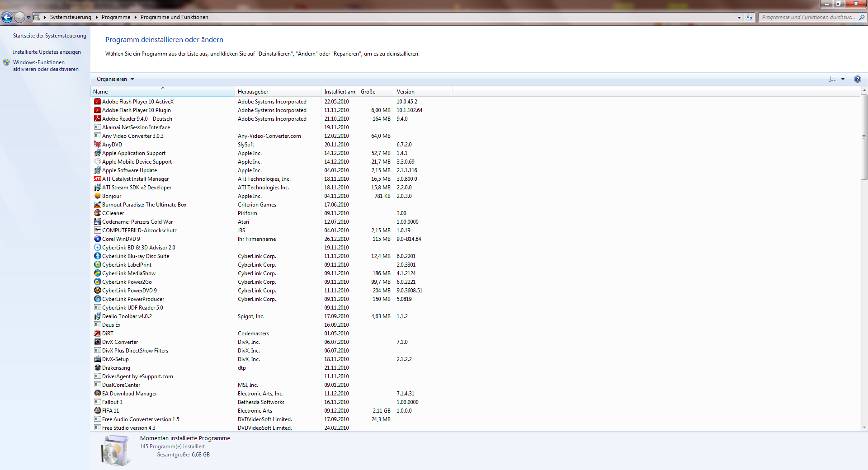Sort by the Größe column header

coord(376,92)
